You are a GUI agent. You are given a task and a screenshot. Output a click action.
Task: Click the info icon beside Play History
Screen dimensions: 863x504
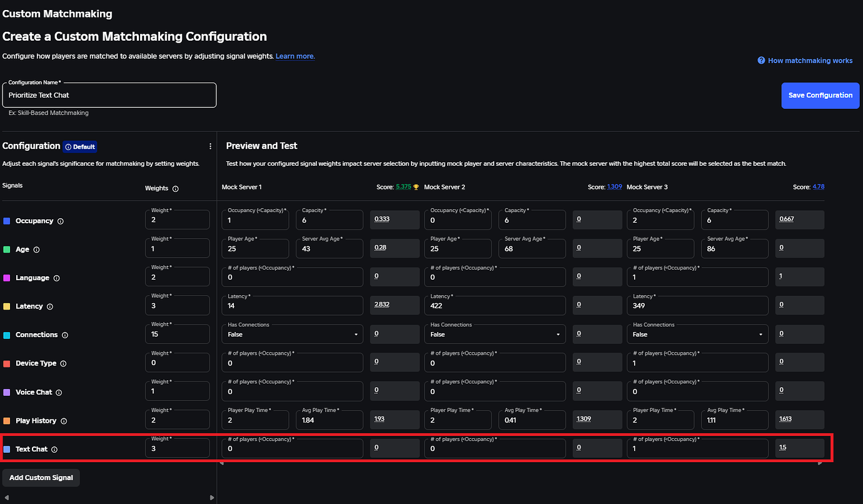tap(64, 421)
